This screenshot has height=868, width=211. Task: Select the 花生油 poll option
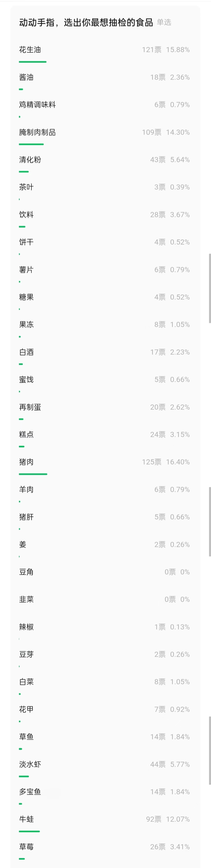[x=30, y=50]
